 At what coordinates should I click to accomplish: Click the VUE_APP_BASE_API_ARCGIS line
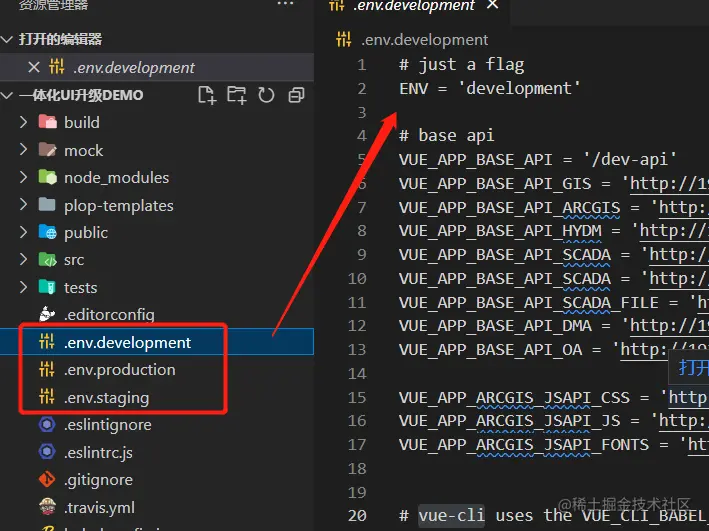(554, 207)
